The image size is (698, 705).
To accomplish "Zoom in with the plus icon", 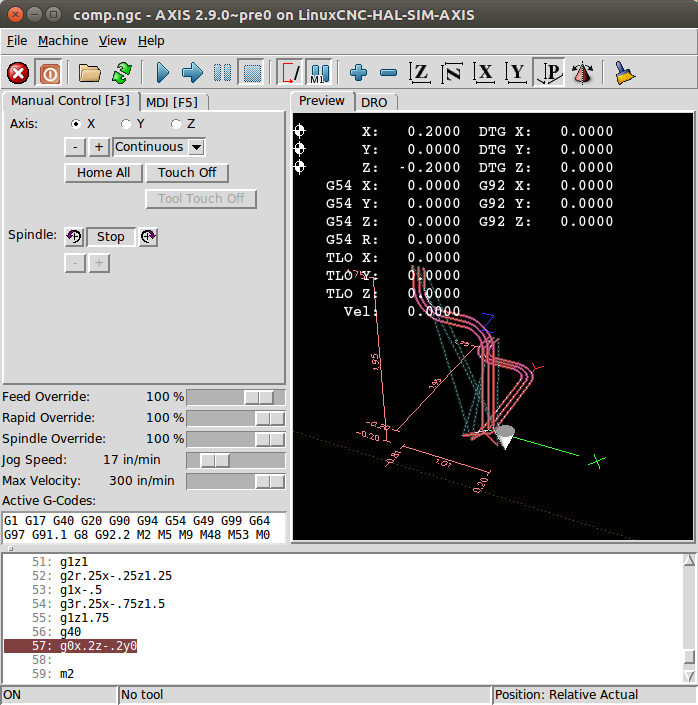I will point(358,73).
